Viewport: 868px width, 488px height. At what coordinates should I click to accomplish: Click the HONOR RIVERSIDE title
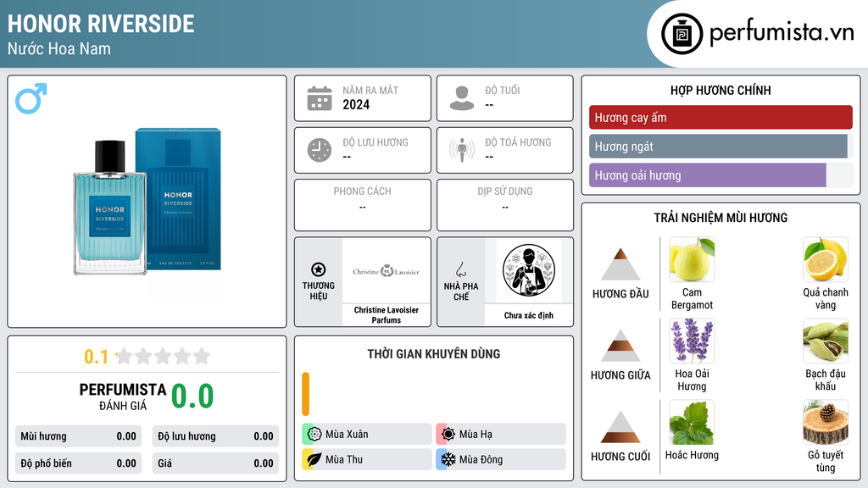[x=101, y=24]
